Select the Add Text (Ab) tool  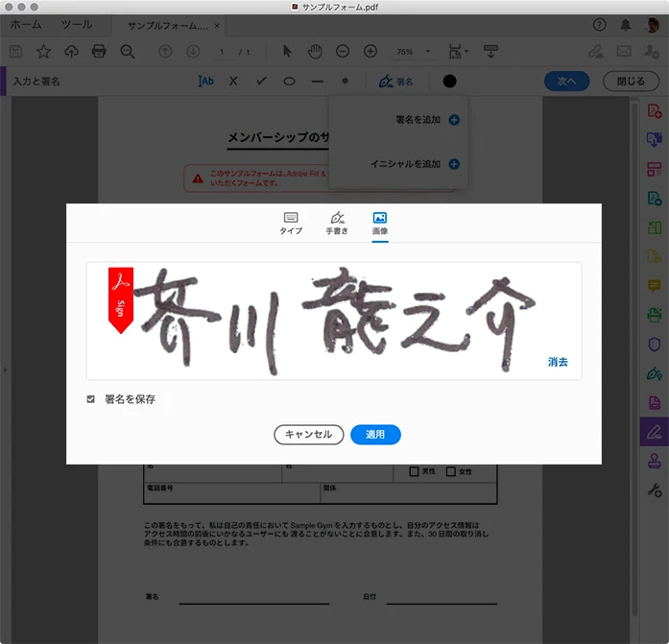pyautogui.click(x=205, y=82)
